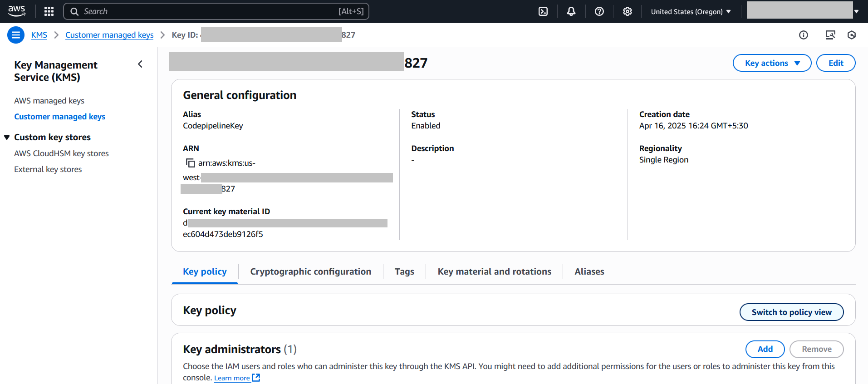Click the KMS breadcrumb link
The image size is (868, 384).
click(x=39, y=35)
